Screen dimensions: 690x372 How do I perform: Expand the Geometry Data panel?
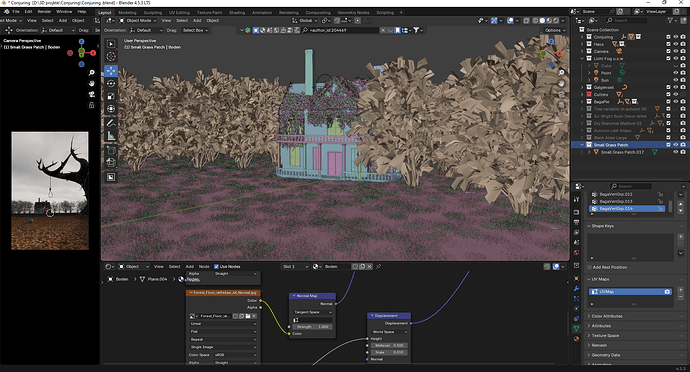[606, 355]
